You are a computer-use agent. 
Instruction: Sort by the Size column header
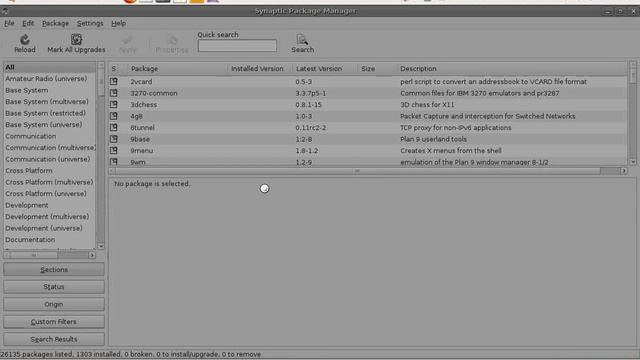point(376,69)
